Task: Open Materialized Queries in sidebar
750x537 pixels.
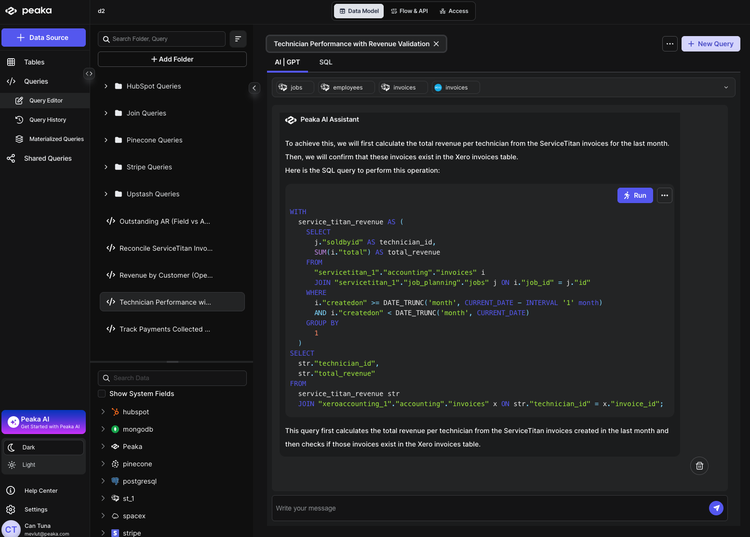Action: click(56, 139)
